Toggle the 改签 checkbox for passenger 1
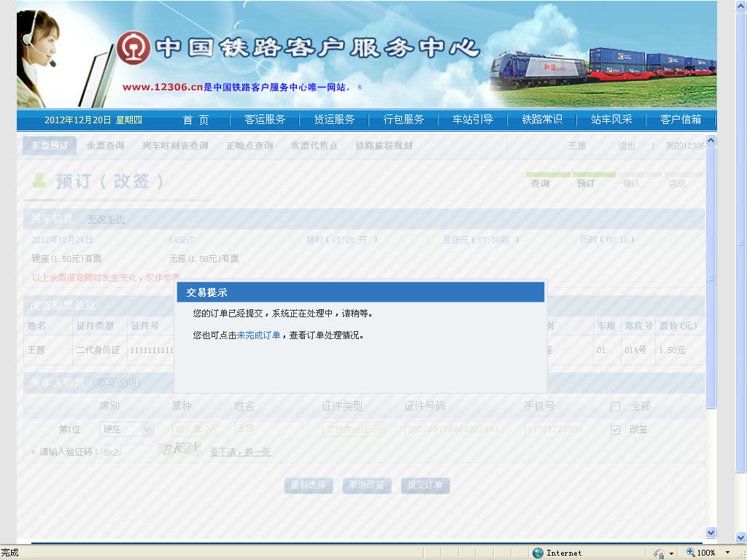This screenshot has height=560, width=747. click(616, 429)
